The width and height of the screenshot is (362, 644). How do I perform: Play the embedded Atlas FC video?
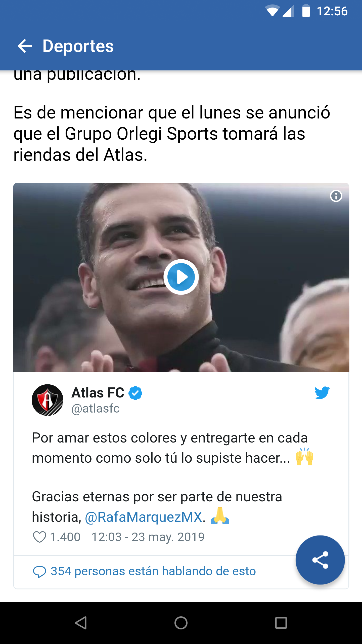coord(181,277)
